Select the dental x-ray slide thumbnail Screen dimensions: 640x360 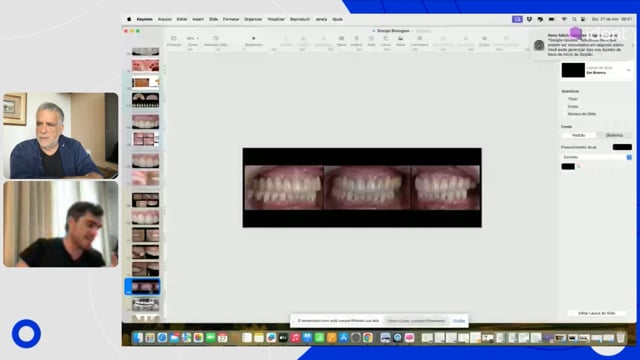[x=145, y=304]
